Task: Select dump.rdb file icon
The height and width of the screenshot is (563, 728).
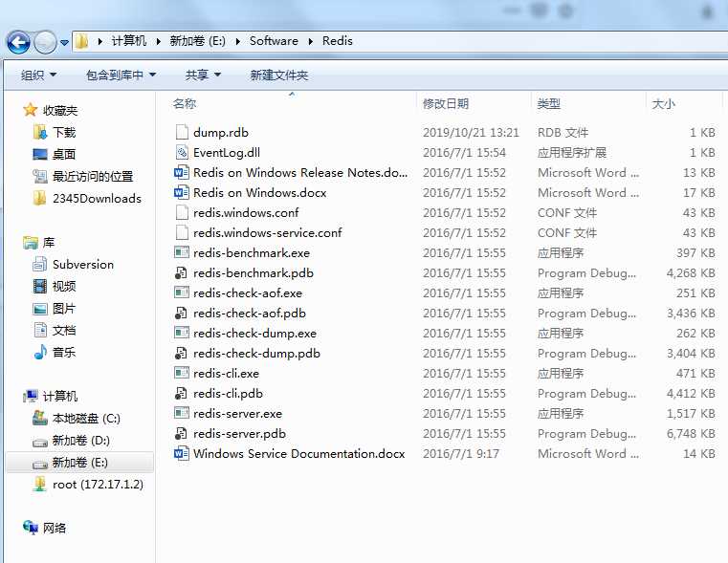Action: coord(182,132)
